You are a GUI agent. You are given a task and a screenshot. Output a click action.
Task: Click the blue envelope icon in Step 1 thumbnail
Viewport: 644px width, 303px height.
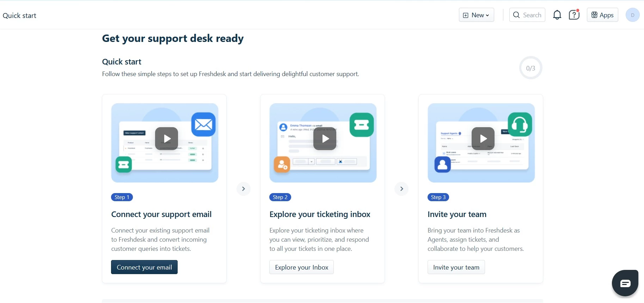coord(203,124)
